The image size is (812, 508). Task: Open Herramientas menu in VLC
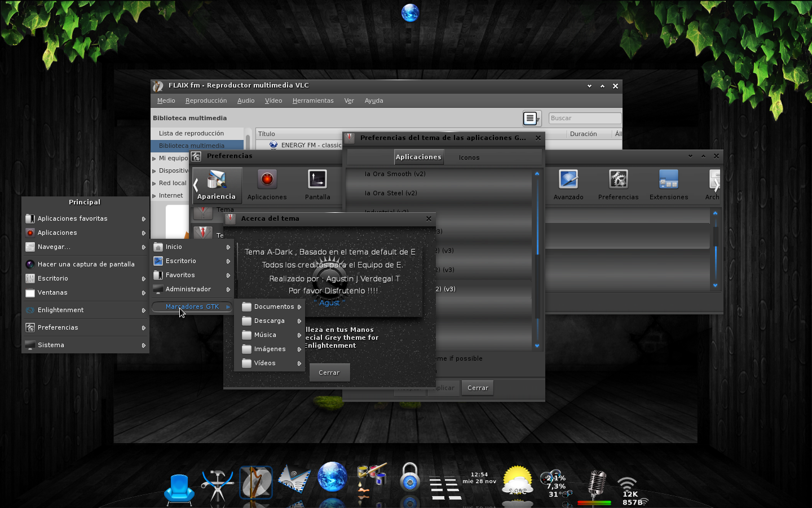[x=313, y=100]
